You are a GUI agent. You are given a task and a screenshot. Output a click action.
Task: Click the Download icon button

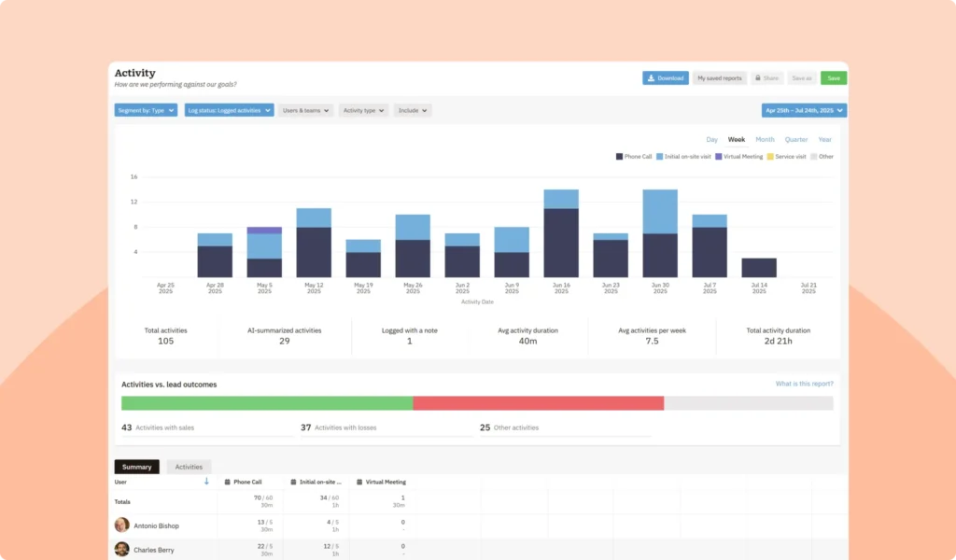pos(652,78)
